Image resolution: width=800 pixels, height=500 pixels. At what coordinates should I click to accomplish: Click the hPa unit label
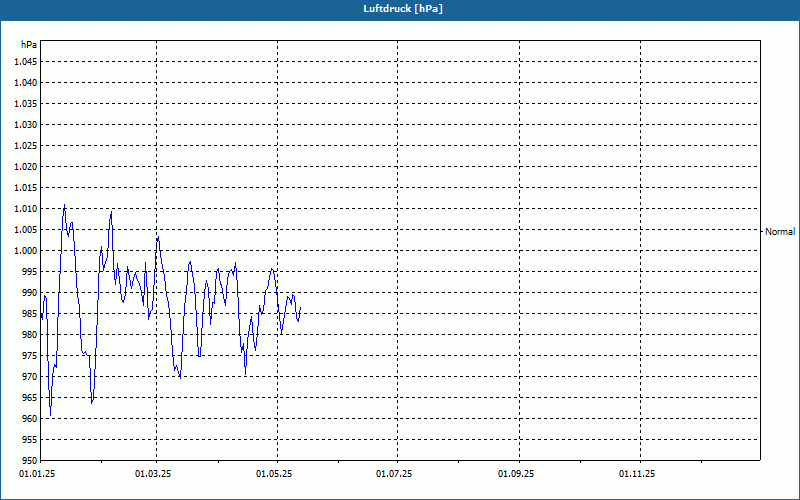pyautogui.click(x=29, y=44)
